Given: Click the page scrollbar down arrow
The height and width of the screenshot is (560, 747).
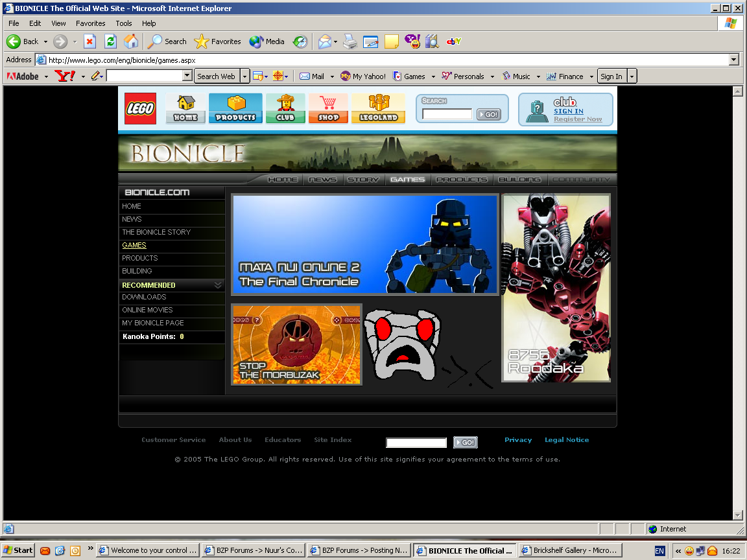Looking at the screenshot, I should [x=737, y=515].
